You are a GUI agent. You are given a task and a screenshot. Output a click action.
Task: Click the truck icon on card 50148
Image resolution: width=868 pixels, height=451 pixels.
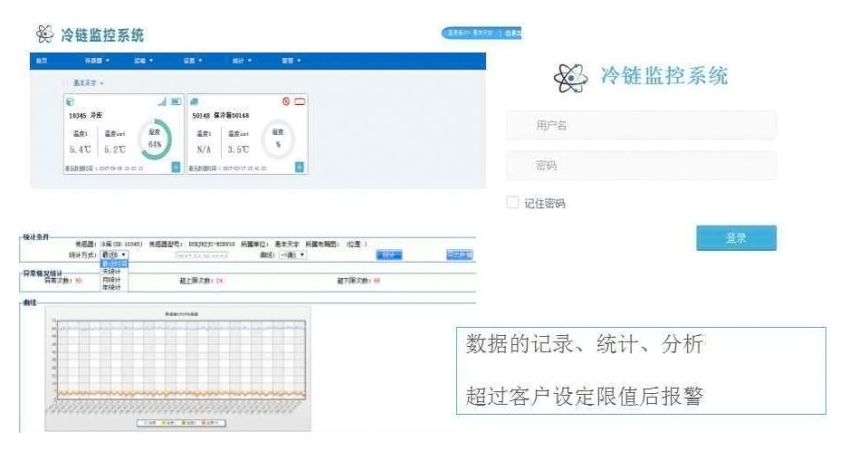[194, 101]
